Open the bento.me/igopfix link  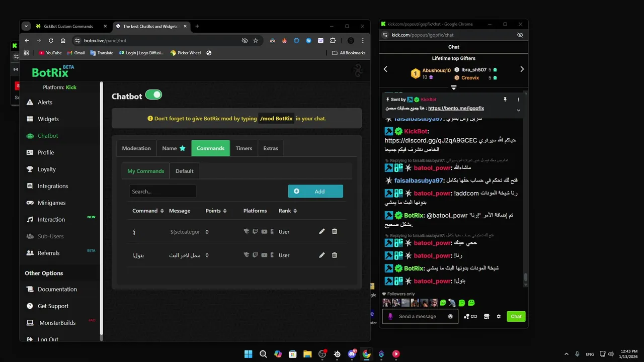[x=456, y=108]
